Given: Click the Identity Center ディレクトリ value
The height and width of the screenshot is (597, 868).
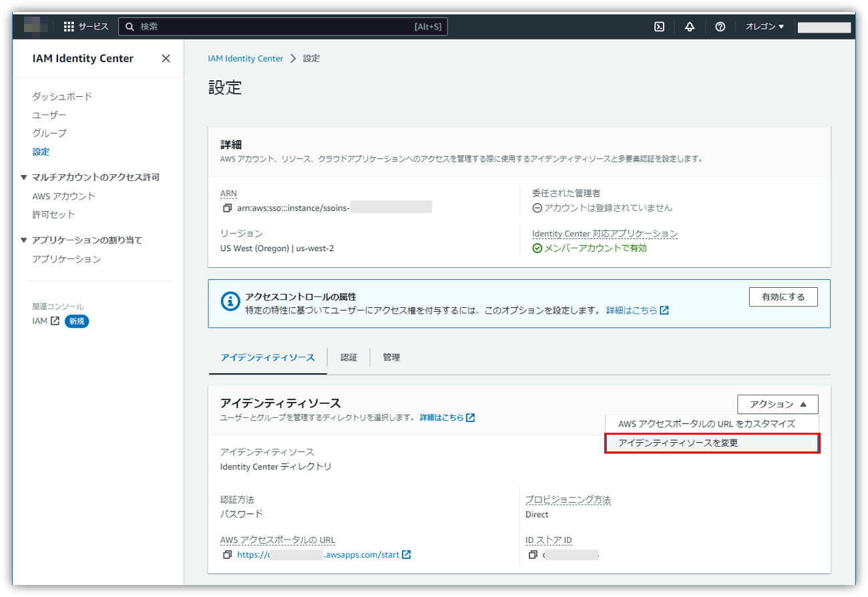Looking at the screenshot, I should click(276, 467).
